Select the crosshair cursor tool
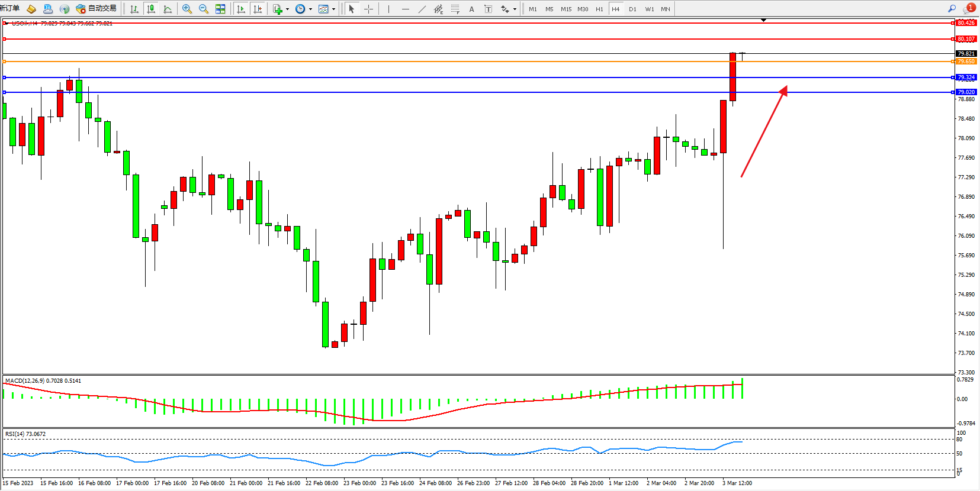This screenshot has height=491, width=980. [x=368, y=9]
